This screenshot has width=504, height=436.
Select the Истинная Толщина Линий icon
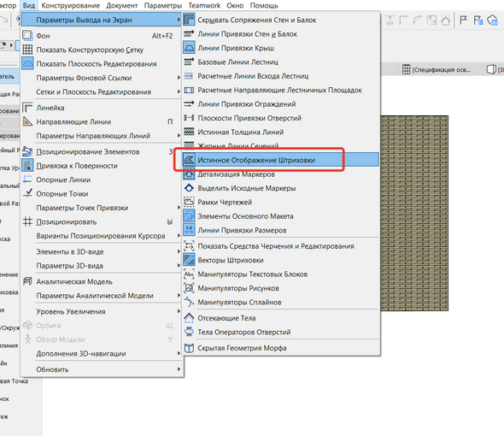[x=189, y=132]
